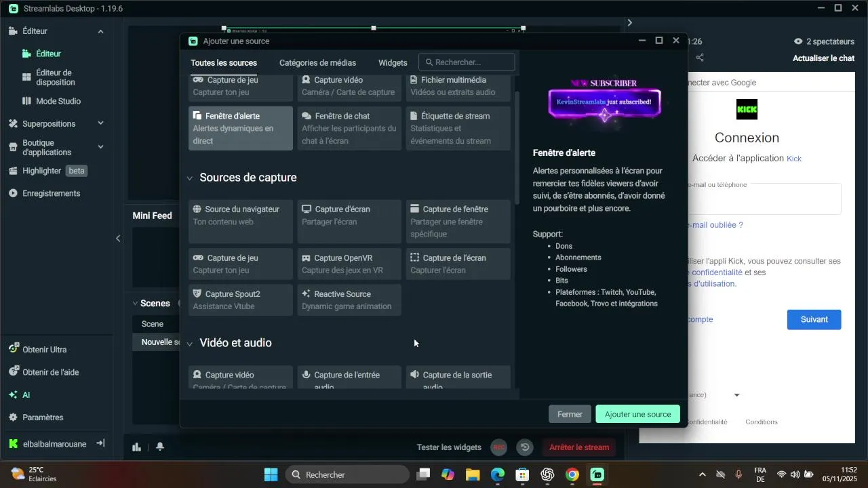Select Étiquette de stream source
Screen dimensions: 868x488
click(458, 128)
